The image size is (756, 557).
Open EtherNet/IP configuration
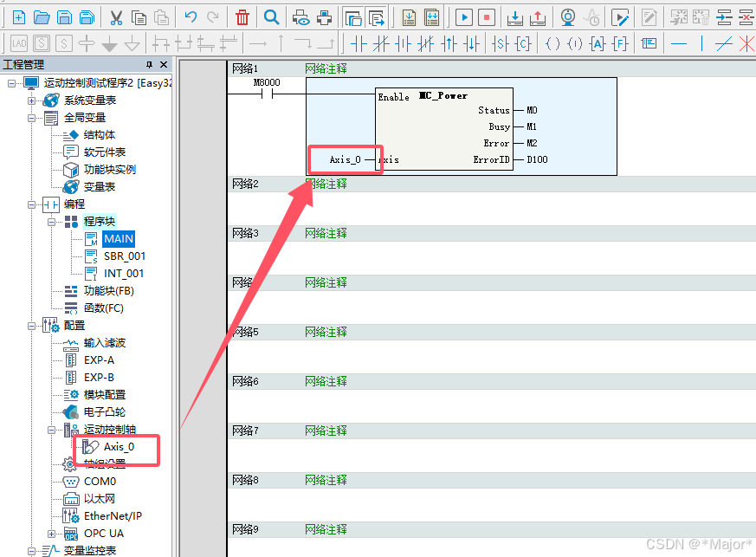pos(113,516)
